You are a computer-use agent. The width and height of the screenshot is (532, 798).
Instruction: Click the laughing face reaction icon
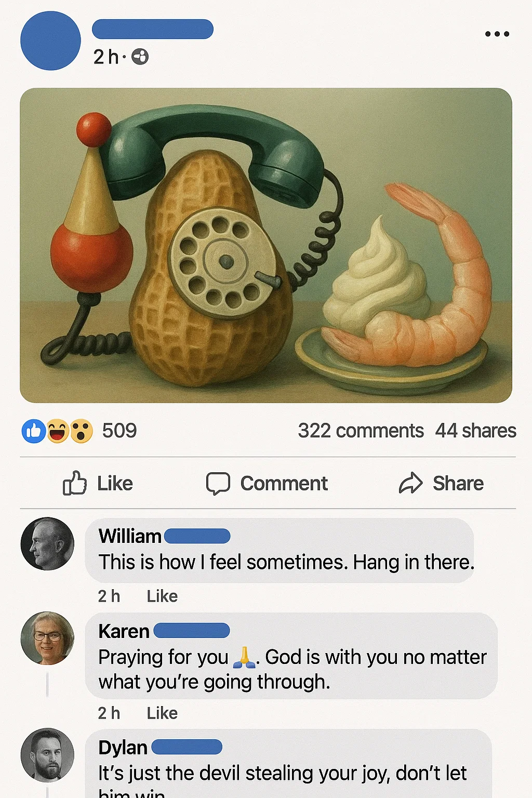point(57,431)
